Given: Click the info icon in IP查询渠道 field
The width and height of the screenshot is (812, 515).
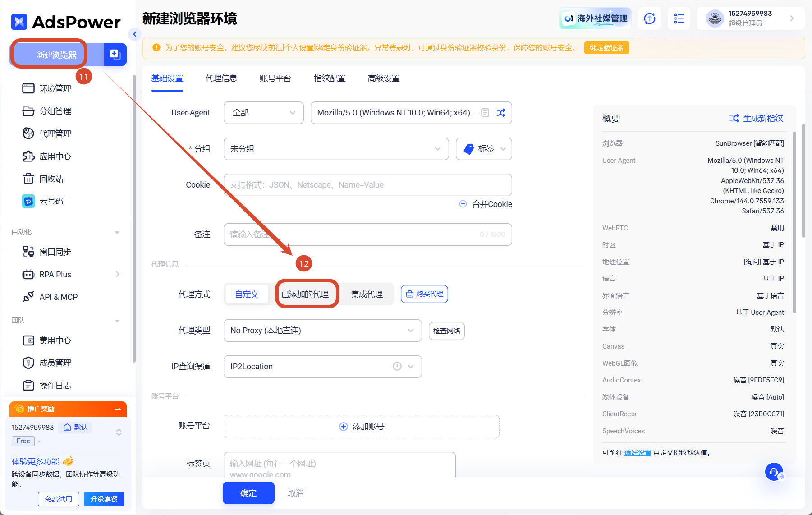Looking at the screenshot, I should tap(397, 366).
